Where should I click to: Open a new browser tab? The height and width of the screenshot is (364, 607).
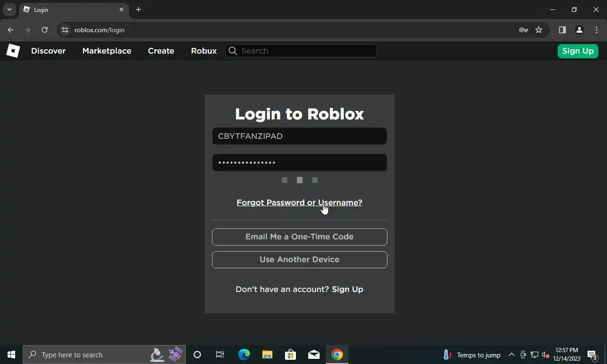pyautogui.click(x=138, y=9)
